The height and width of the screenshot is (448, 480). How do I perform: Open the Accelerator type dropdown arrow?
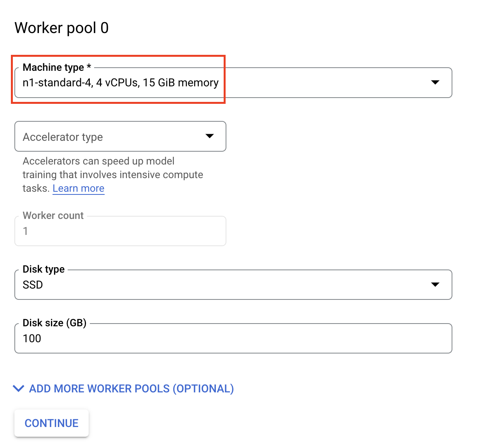point(210,136)
